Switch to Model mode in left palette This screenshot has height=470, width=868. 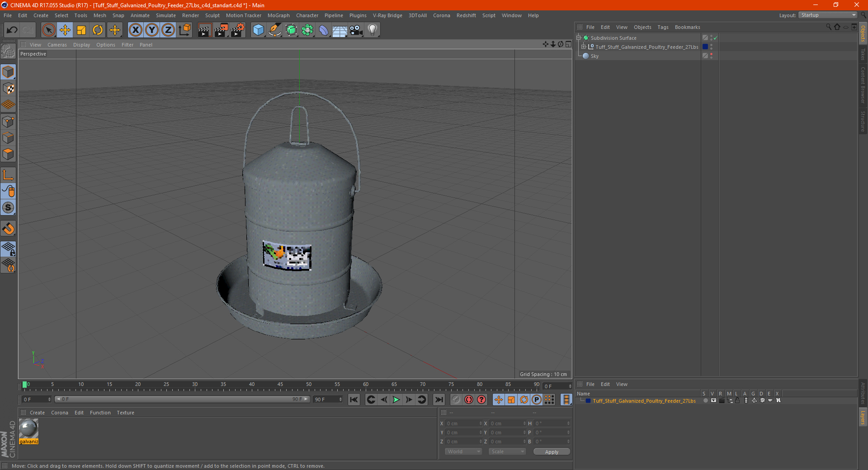point(8,72)
